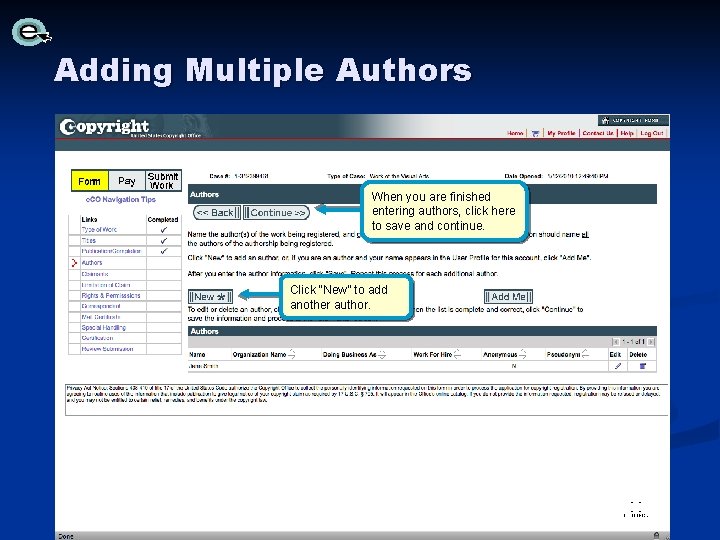The width and height of the screenshot is (720, 540).
Task: Go to Authors step link
Action: tap(92, 263)
